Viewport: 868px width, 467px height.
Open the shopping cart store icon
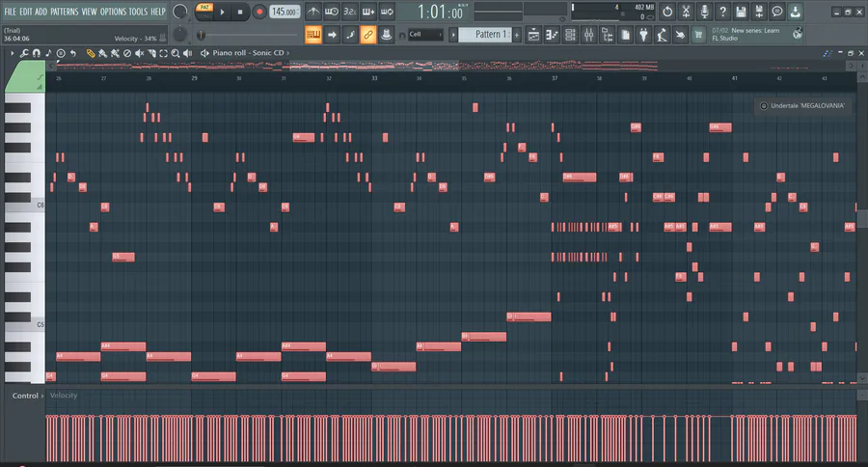click(698, 35)
